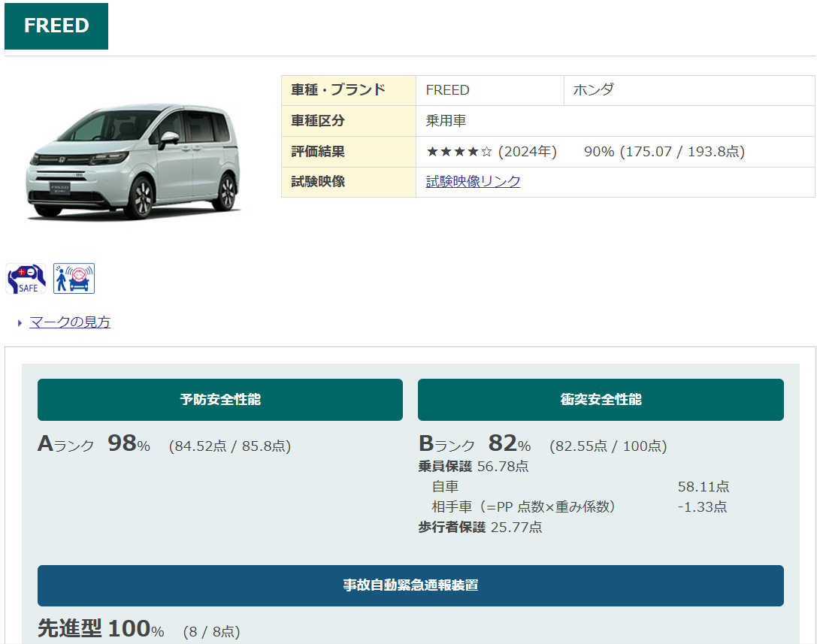Click the 先進型 100% rating

(x=101, y=629)
